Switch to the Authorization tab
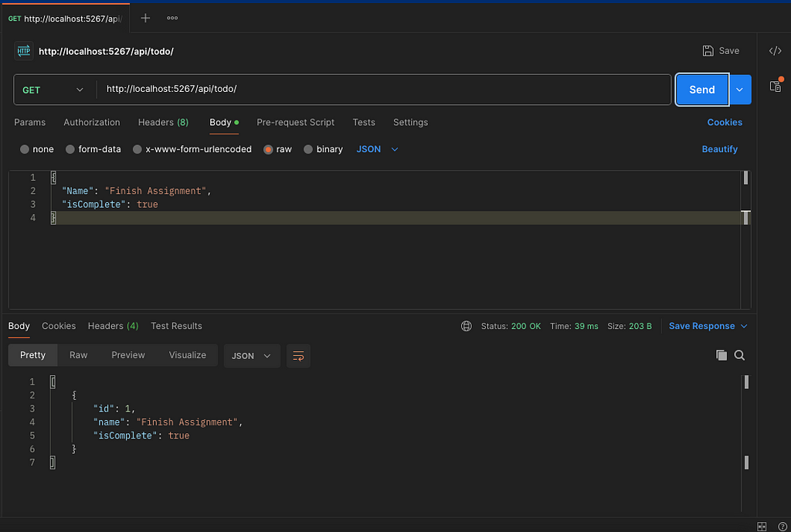This screenshot has height=532, width=791. [92, 123]
